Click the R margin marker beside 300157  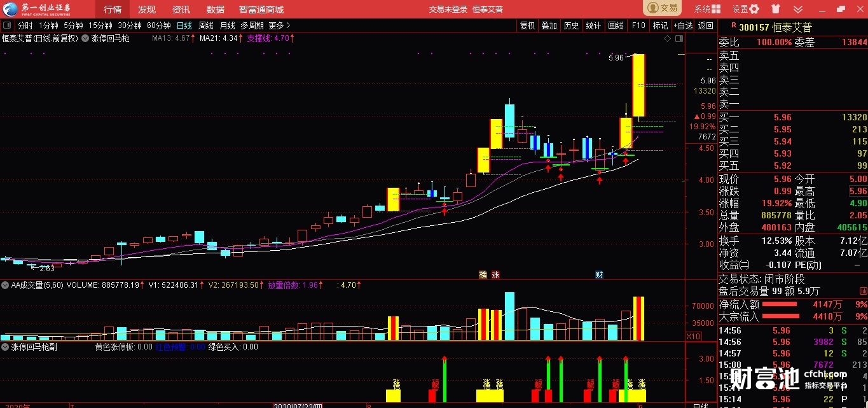pyautogui.click(x=733, y=26)
